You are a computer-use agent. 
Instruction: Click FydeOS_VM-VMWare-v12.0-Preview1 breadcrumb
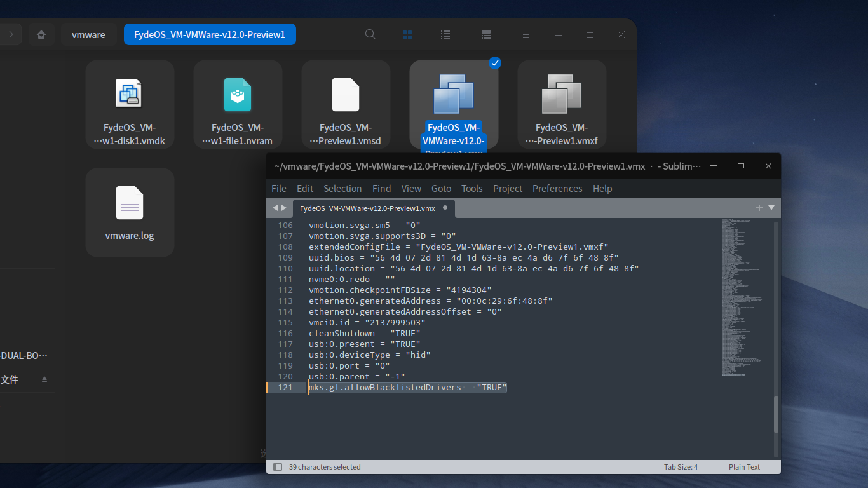(x=210, y=34)
